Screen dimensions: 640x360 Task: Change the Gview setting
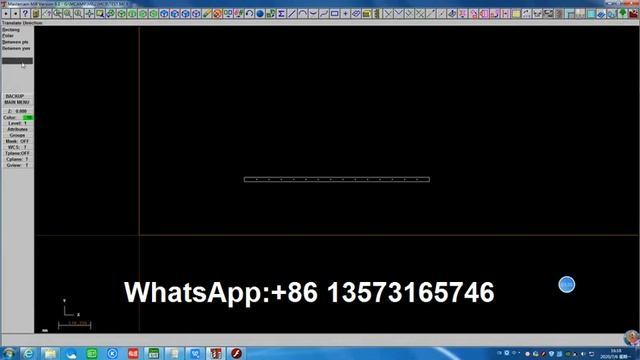[18, 165]
